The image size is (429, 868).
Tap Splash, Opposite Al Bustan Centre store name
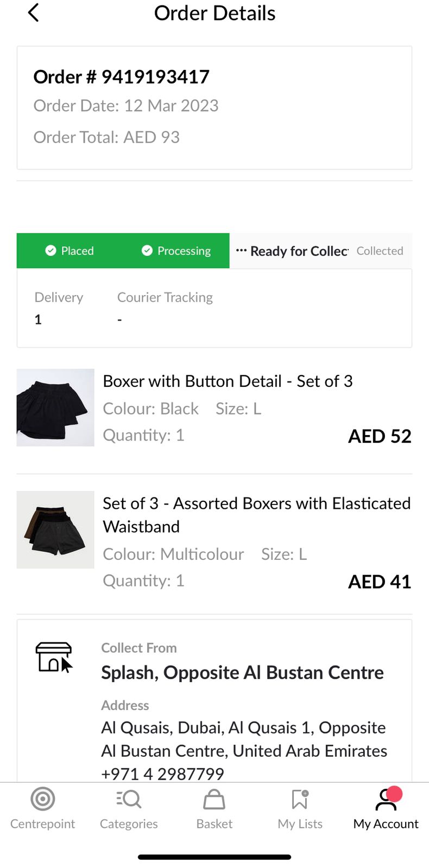coord(242,673)
